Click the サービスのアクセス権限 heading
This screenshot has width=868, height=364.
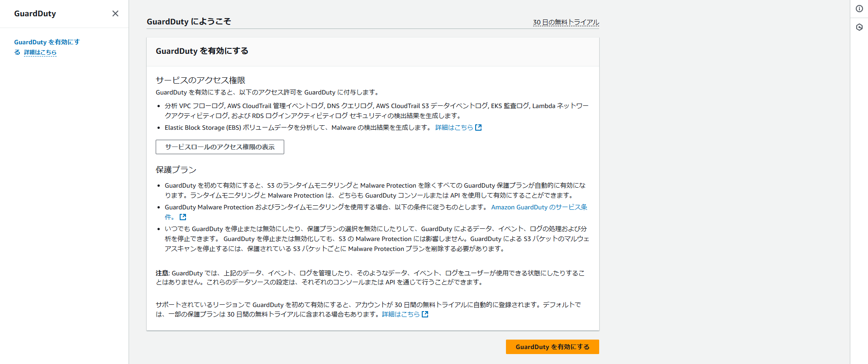coord(200,80)
